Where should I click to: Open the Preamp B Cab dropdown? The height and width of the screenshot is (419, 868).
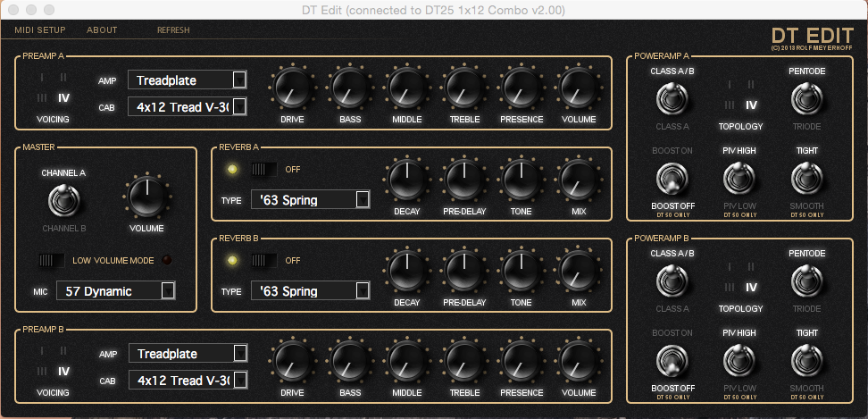[x=188, y=381]
